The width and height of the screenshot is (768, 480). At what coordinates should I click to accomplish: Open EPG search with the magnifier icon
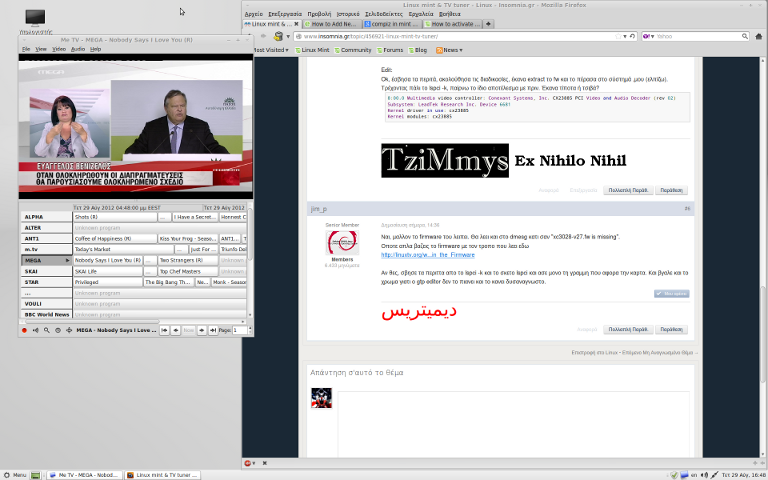click(47, 331)
